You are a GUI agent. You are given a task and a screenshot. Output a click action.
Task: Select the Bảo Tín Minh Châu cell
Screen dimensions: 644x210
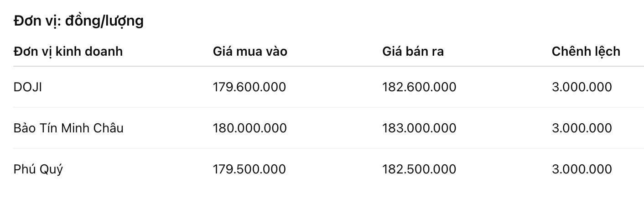pos(68,128)
